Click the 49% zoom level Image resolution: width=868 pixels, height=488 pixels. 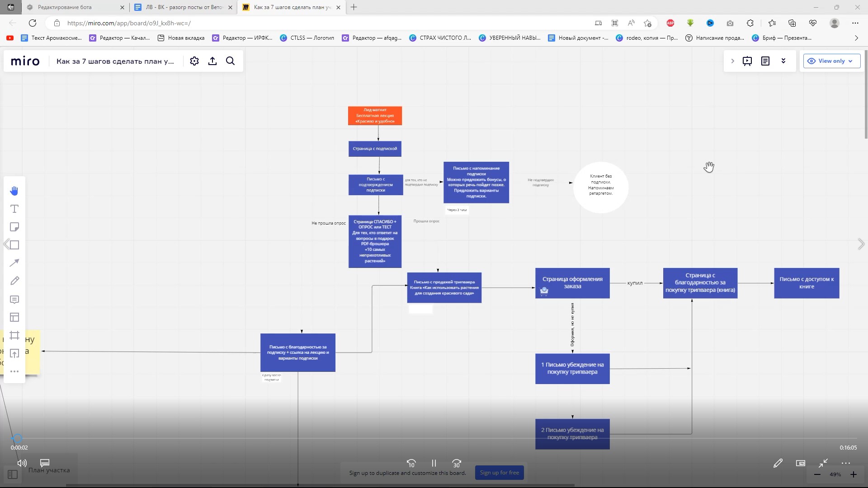point(835,474)
